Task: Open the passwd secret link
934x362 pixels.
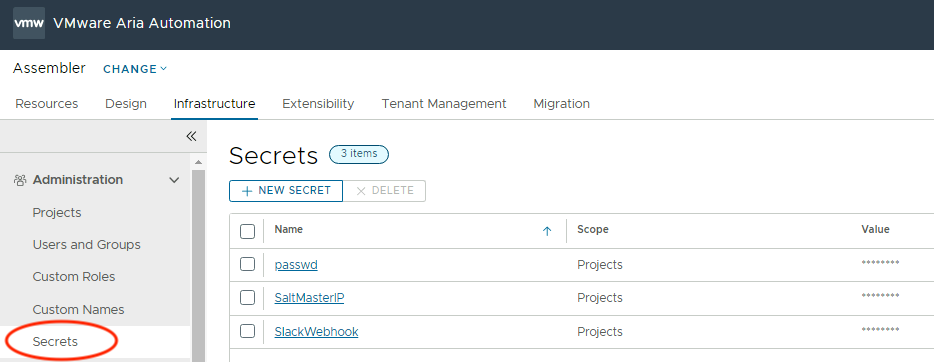Action: coord(296,264)
